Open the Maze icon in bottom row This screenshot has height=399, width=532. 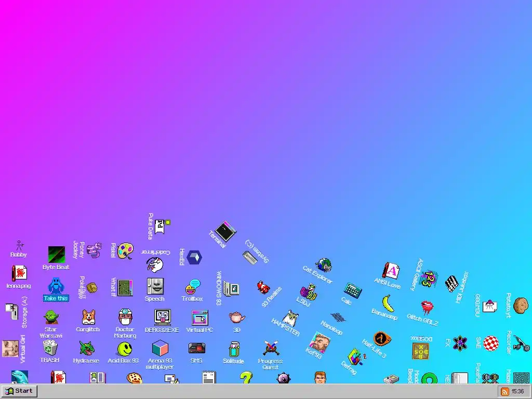[521, 378]
